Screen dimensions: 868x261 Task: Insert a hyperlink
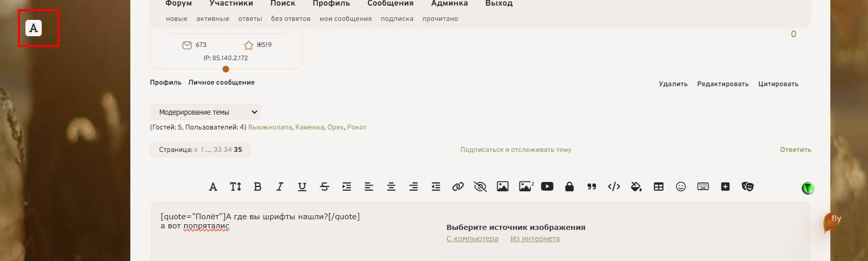click(458, 187)
